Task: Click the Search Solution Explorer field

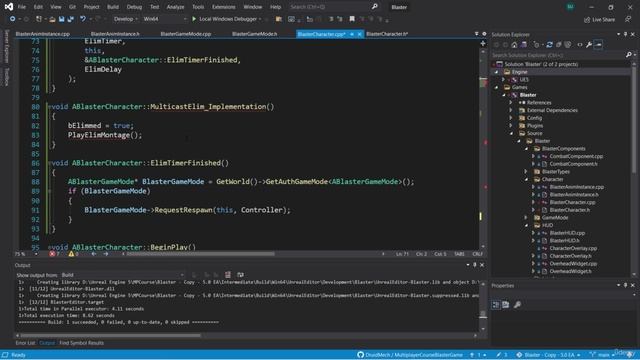Action: point(557,55)
